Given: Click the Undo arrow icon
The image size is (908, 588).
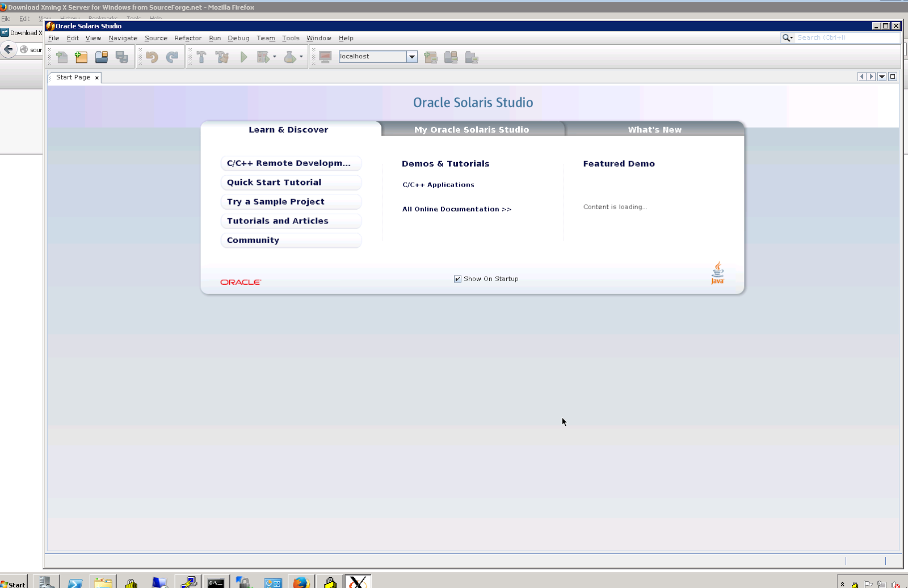Looking at the screenshot, I should (152, 57).
